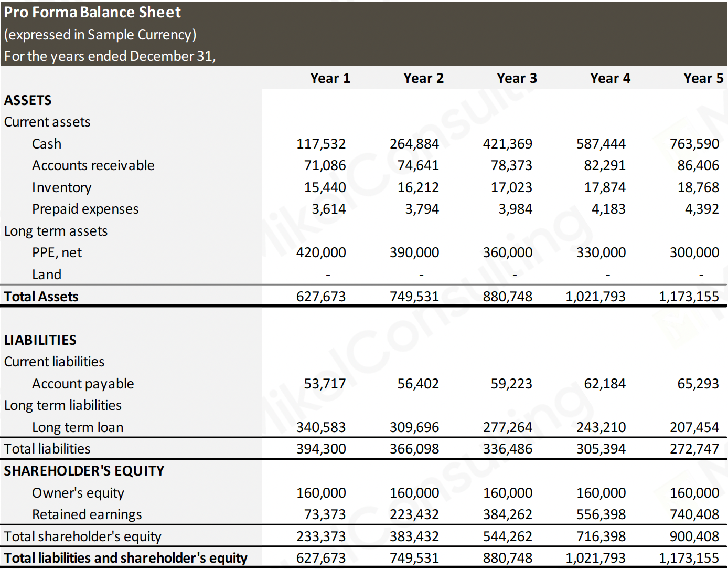Click the Accounts receivable row label

point(93,165)
